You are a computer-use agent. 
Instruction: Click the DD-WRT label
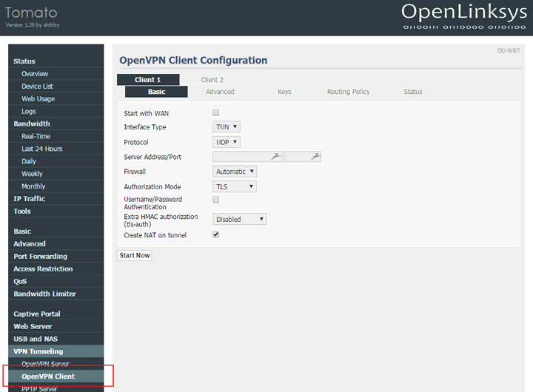point(509,50)
